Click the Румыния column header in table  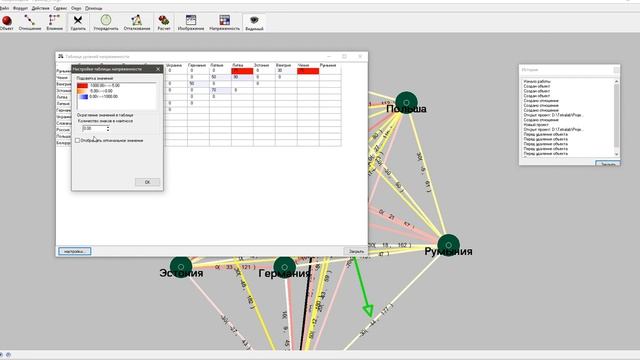(x=328, y=65)
